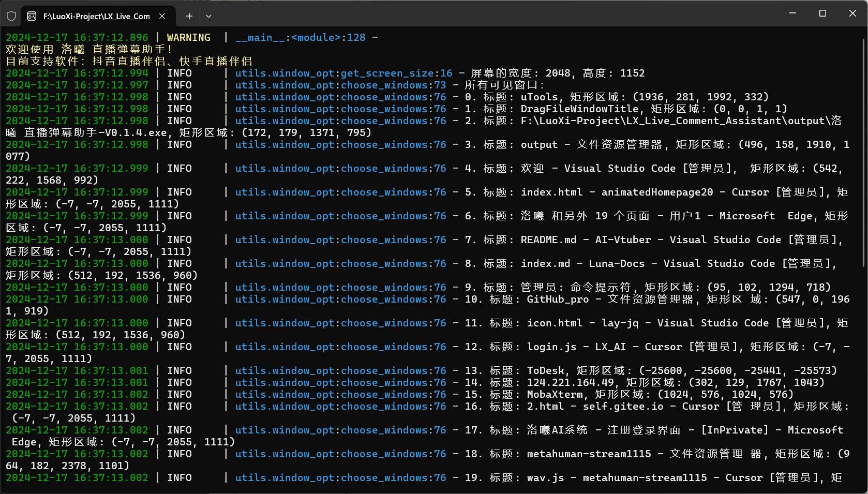This screenshot has height=494, width=868.
Task: Click the __main__:<module>:128 source reference
Action: click(x=300, y=38)
